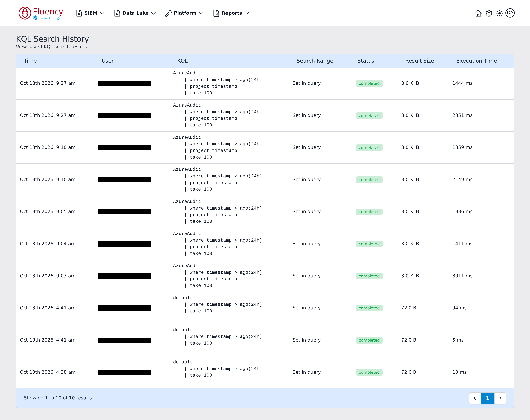Click the completed badge in 94 ms row
This screenshot has width=530, height=420.
click(369, 308)
